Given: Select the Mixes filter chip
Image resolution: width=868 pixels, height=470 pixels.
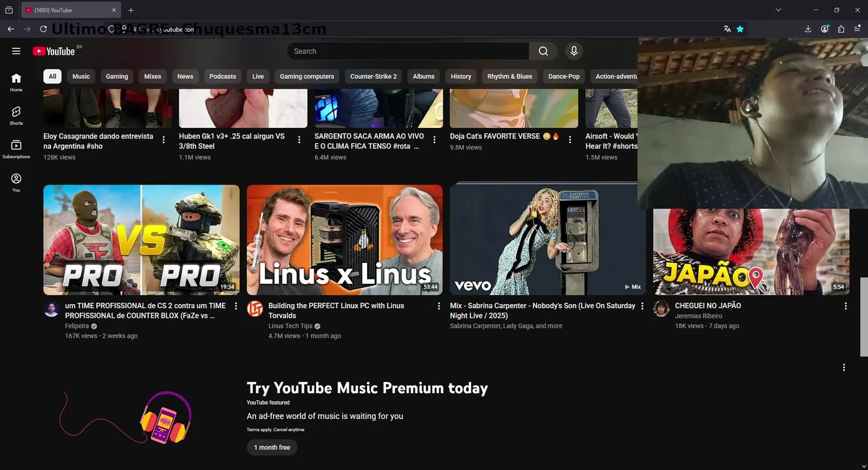Looking at the screenshot, I should [x=153, y=76].
